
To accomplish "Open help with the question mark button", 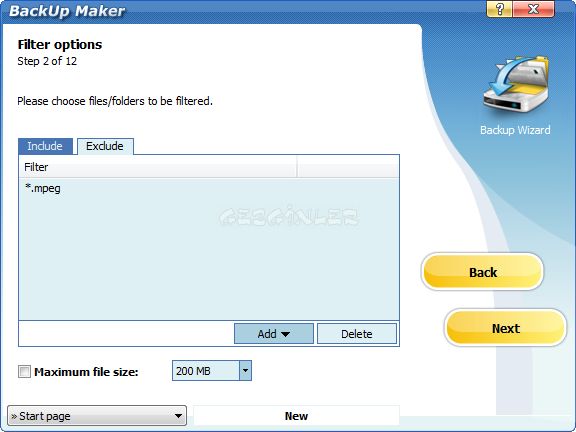I will click(x=499, y=9).
